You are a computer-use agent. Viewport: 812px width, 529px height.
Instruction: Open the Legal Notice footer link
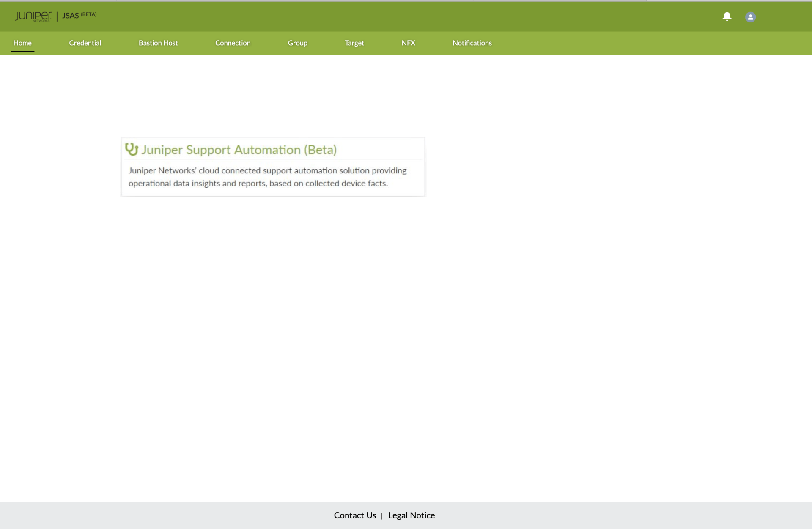(x=411, y=515)
